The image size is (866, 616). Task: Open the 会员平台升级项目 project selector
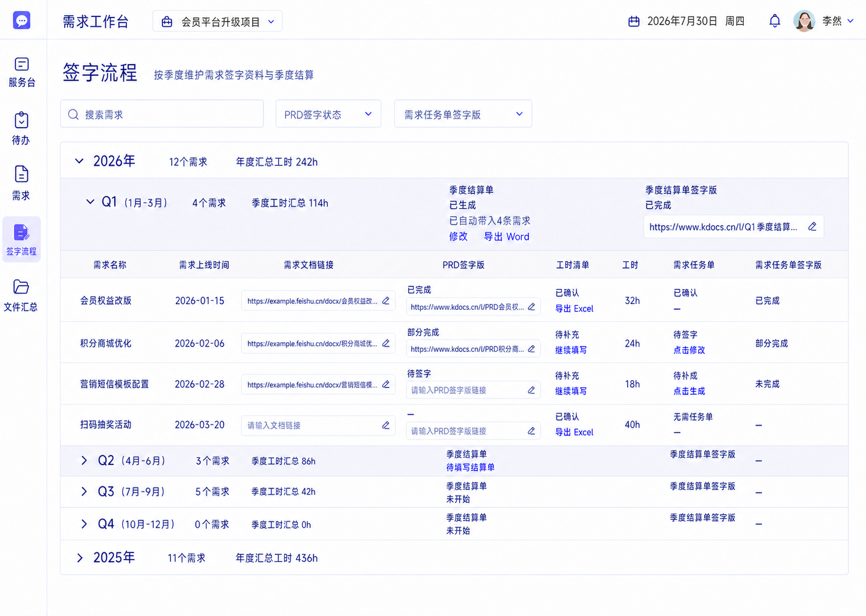pos(217,22)
